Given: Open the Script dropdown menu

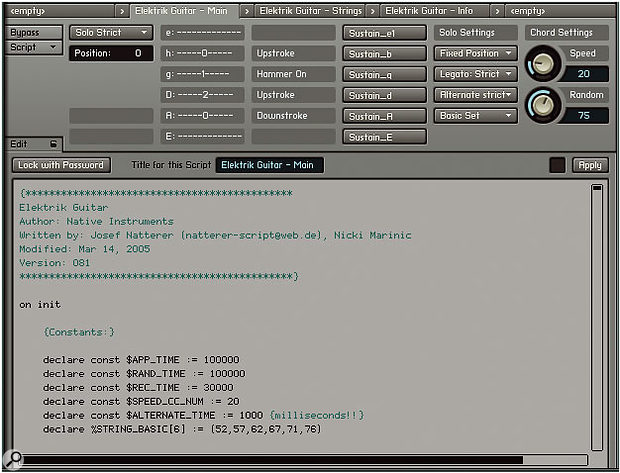Looking at the screenshot, I should 34,47.
